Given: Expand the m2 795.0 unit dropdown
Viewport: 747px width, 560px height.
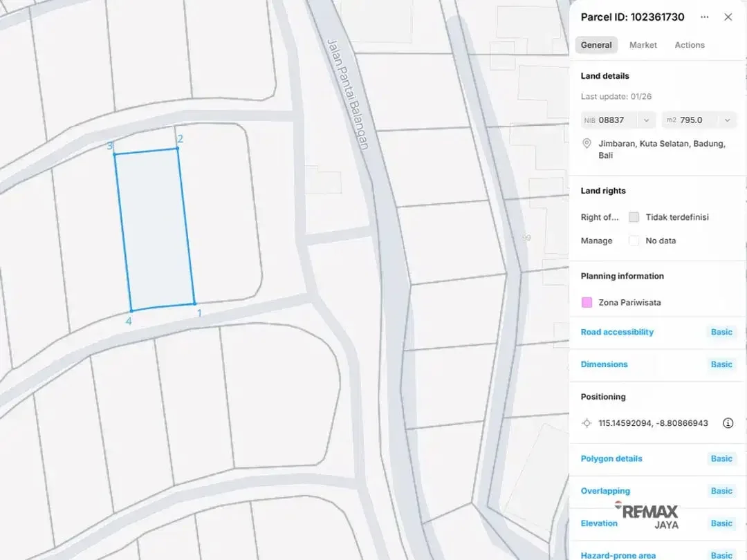Looking at the screenshot, I should [x=728, y=120].
